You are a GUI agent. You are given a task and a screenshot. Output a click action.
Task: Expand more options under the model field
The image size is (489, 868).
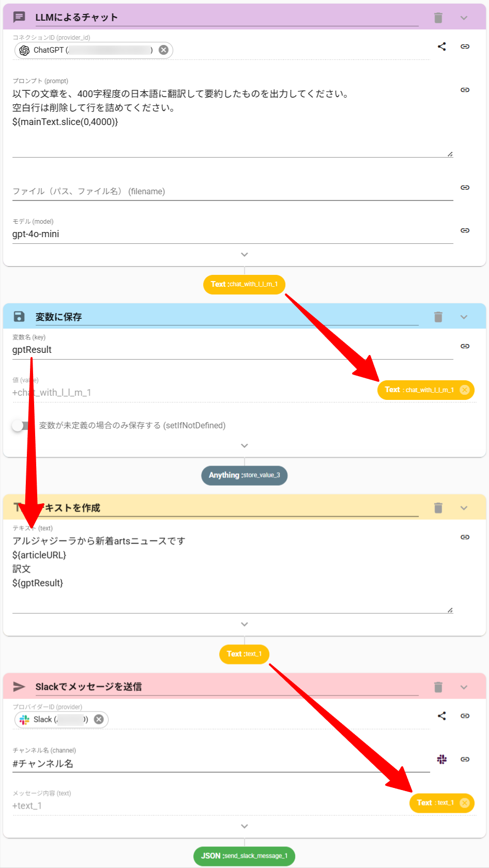244,255
